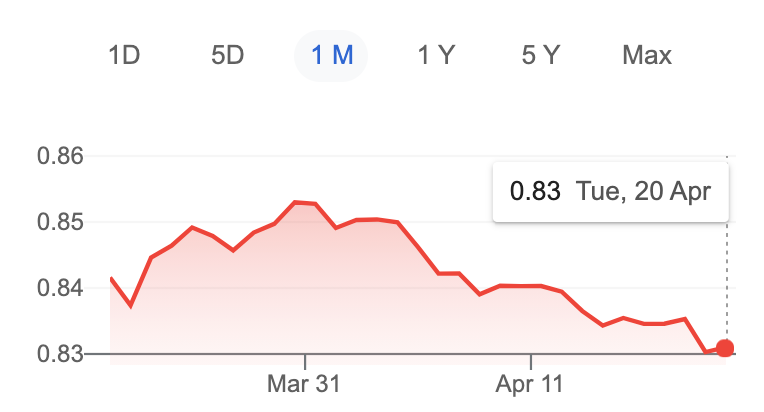Select the 1D time range tab
764x412 pixels.
click(124, 55)
